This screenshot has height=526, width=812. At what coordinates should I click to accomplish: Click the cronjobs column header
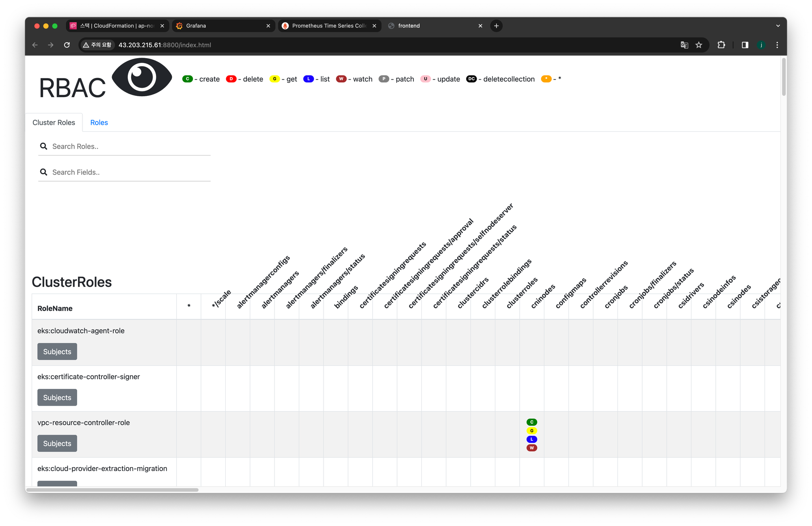point(616,297)
